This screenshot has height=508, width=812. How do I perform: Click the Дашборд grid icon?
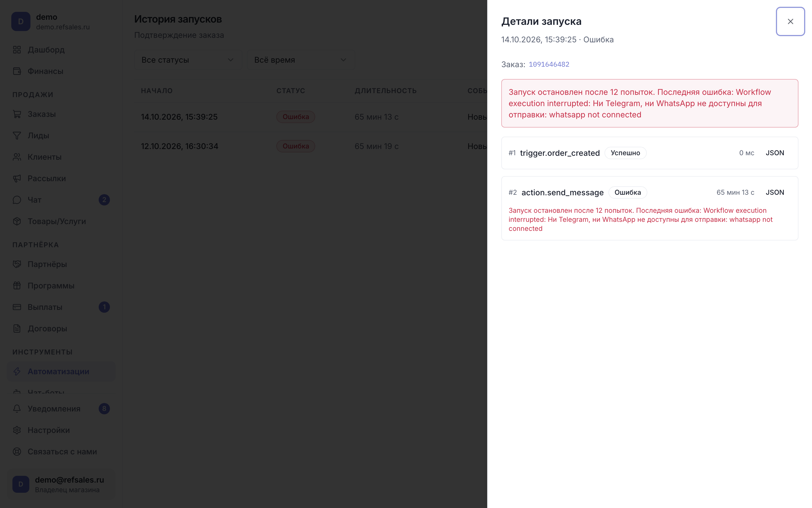(17, 50)
